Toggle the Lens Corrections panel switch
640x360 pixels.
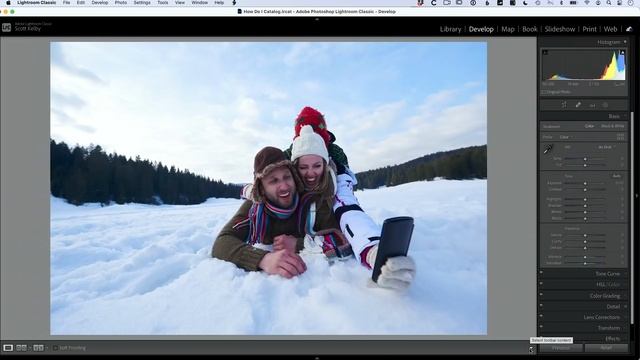542,316
